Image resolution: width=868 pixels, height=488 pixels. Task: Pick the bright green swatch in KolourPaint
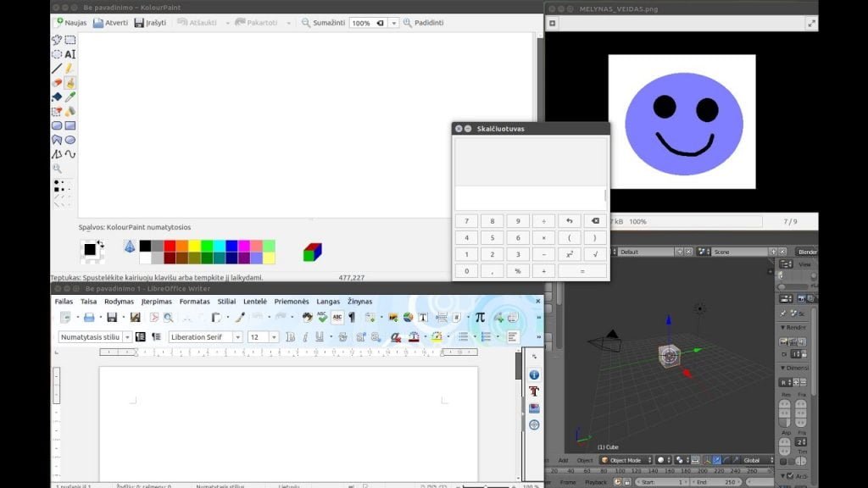pyautogui.click(x=207, y=246)
